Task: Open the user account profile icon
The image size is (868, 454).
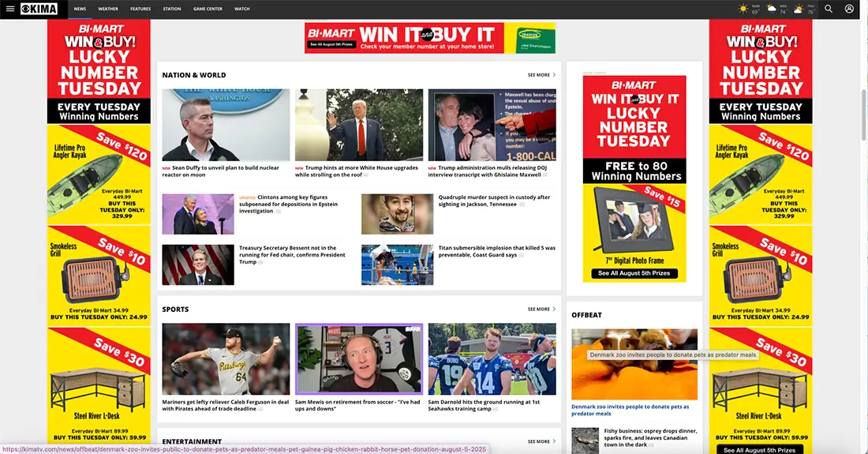Action: pos(849,9)
